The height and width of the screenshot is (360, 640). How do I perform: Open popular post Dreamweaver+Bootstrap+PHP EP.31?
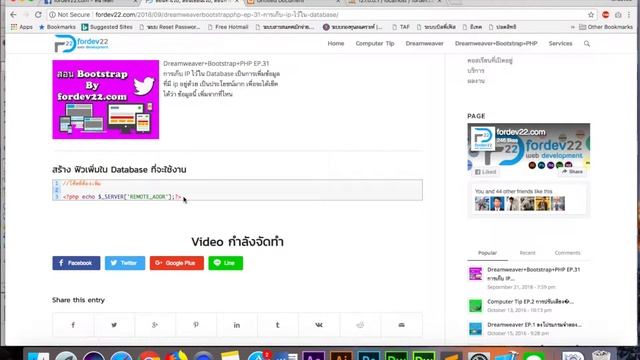pos(533,274)
